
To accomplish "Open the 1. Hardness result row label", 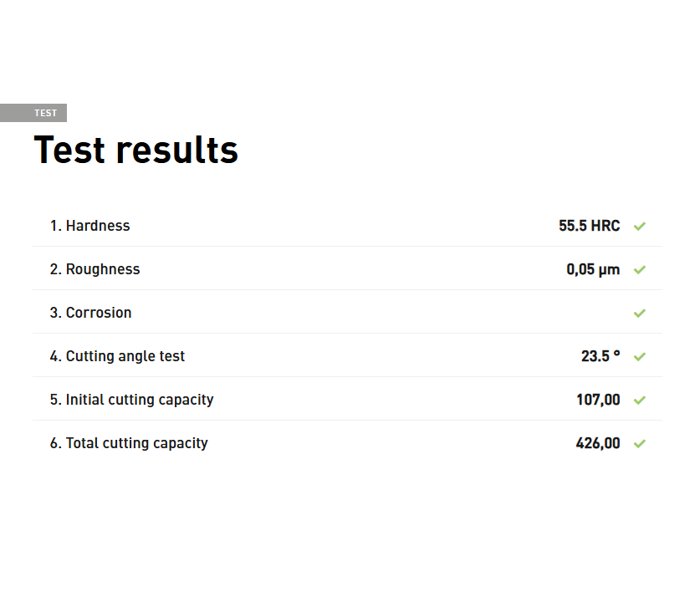I will coord(89,226).
